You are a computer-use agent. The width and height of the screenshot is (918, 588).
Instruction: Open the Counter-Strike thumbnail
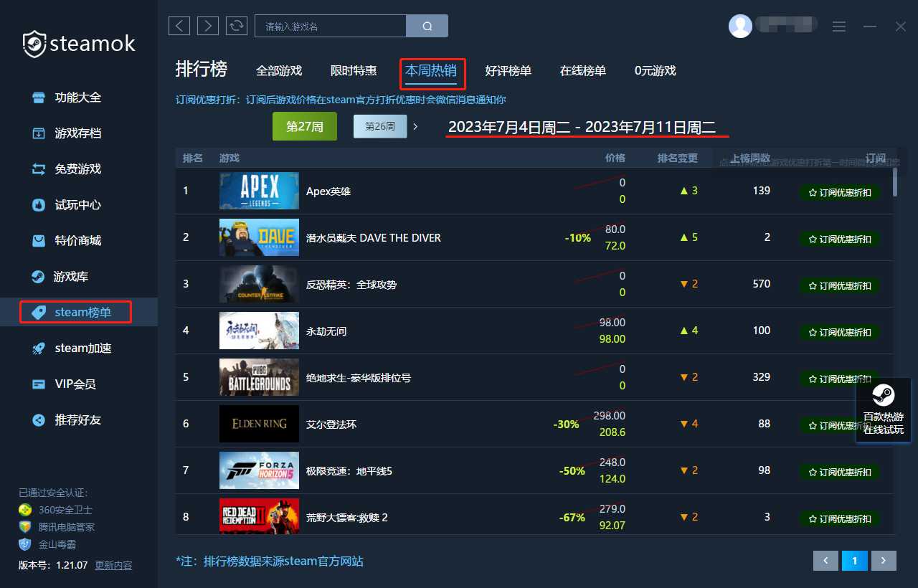click(259, 284)
